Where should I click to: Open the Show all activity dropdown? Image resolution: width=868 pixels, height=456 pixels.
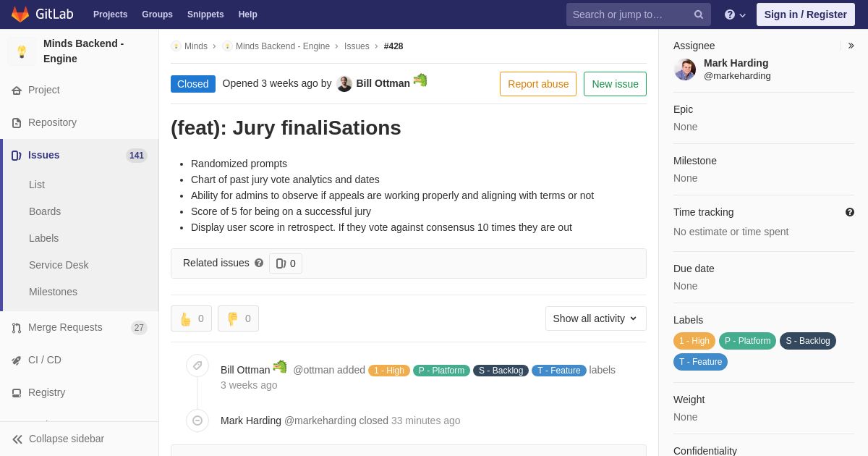596,318
